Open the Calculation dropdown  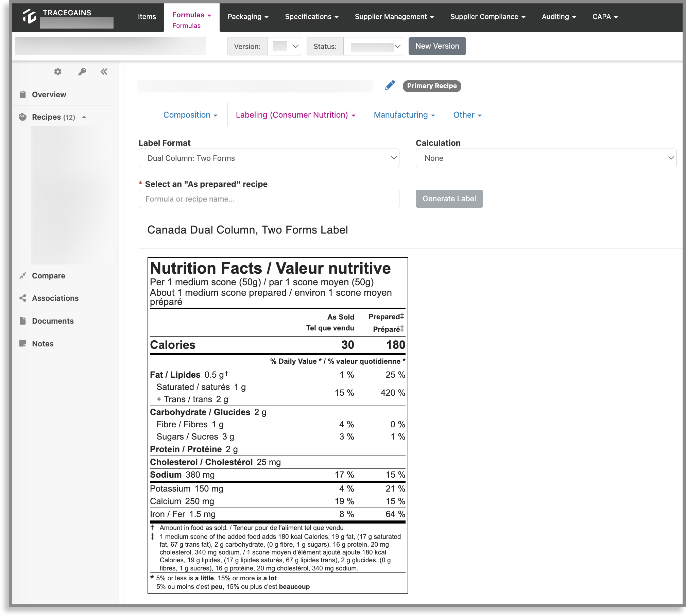[x=546, y=158]
